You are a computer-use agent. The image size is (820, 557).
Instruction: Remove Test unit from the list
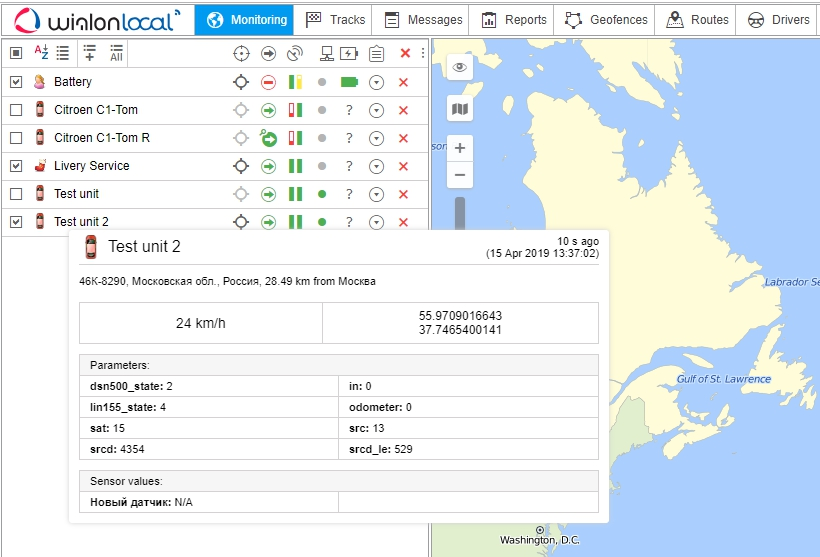point(403,194)
